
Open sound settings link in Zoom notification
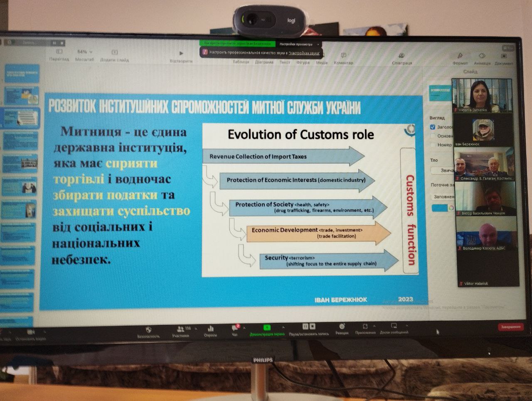[304, 53]
